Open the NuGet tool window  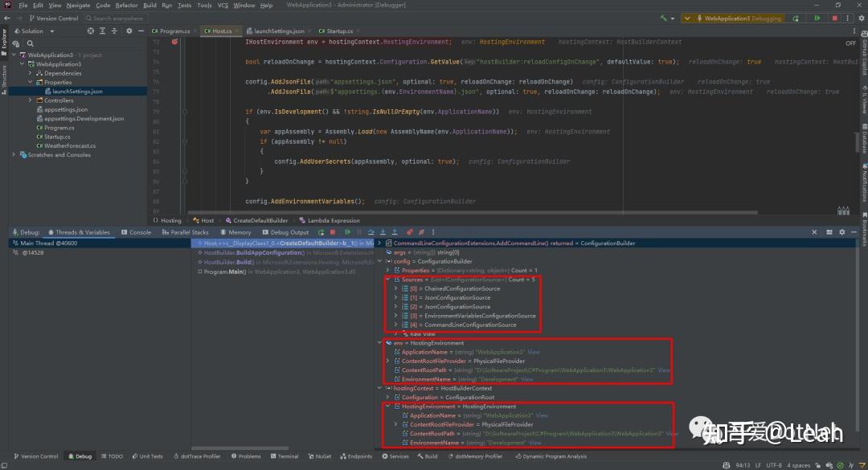[x=320, y=456]
